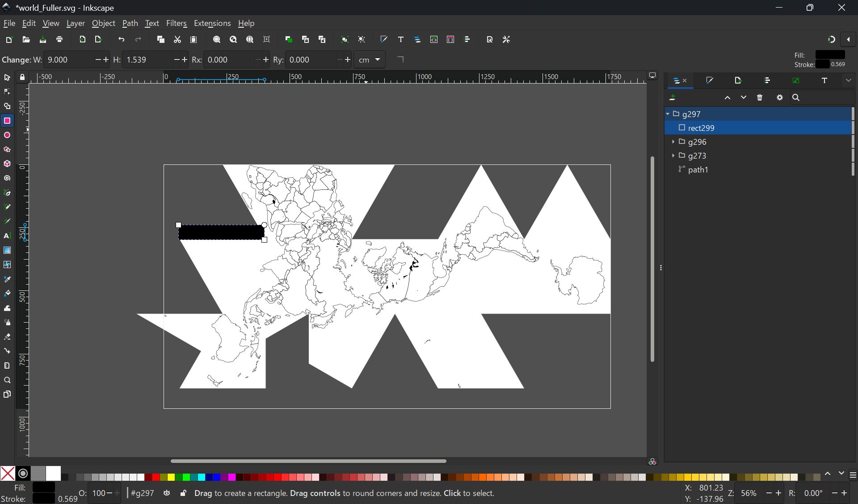858x504 pixels.
Task: Toggle layer lock icon in status bar
Action: [183, 493]
